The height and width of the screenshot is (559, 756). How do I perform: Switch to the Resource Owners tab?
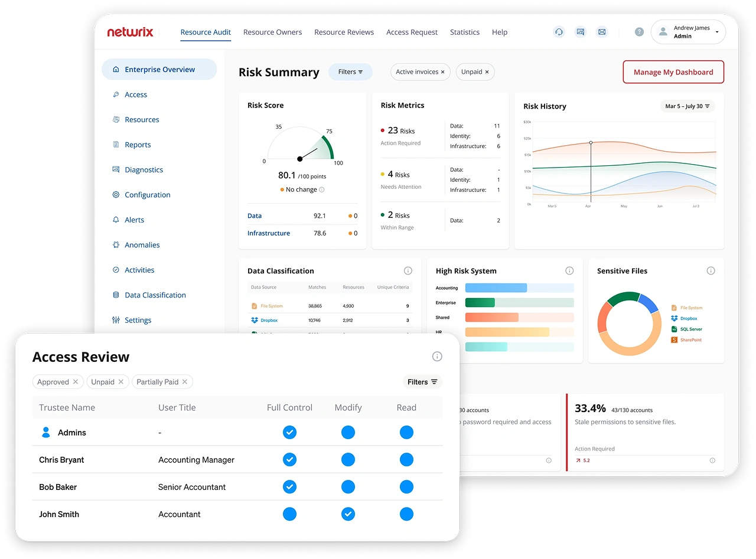(x=272, y=32)
